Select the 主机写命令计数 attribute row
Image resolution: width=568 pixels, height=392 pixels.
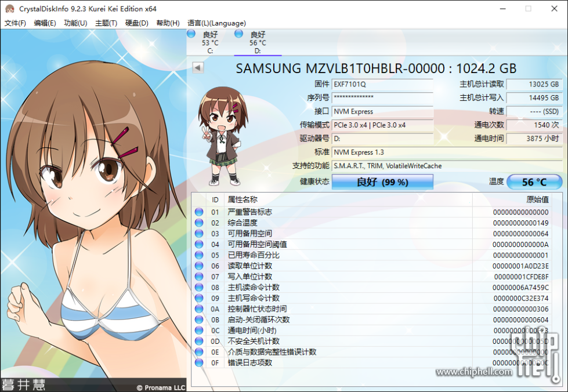[372, 298]
